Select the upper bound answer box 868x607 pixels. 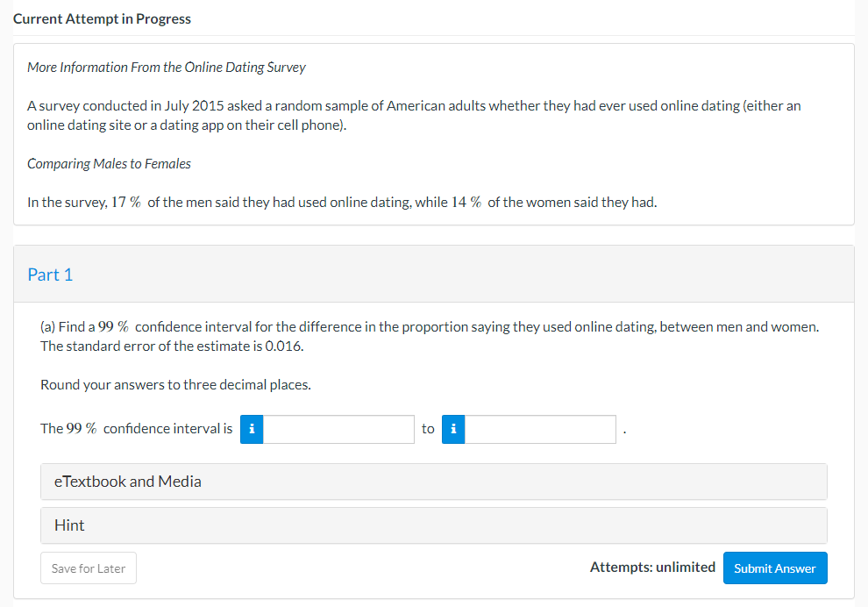click(540, 429)
